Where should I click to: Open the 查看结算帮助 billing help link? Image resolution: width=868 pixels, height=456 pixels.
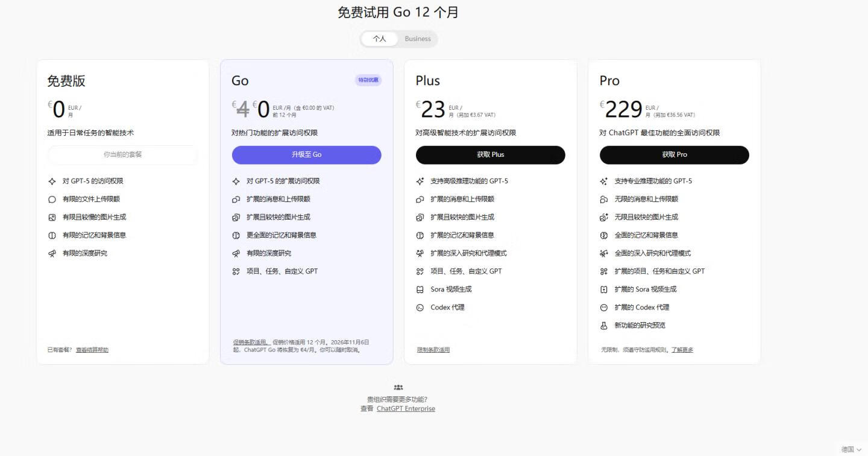coord(92,350)
